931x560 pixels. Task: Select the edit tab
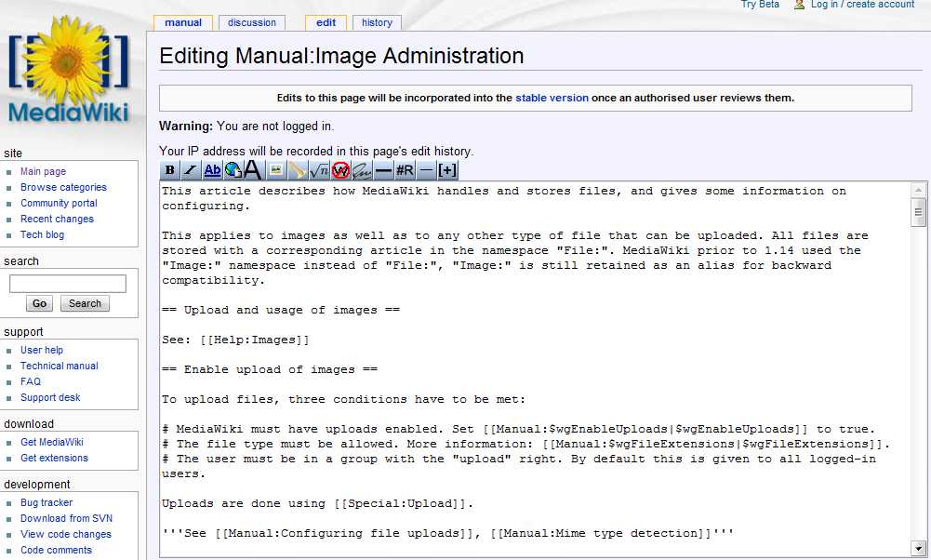(x=326, y=22)
